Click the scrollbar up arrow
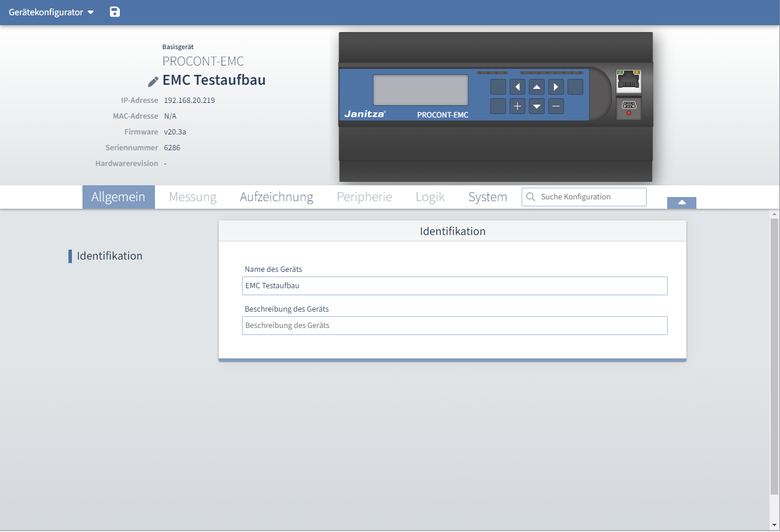 (x=774, y=215)
